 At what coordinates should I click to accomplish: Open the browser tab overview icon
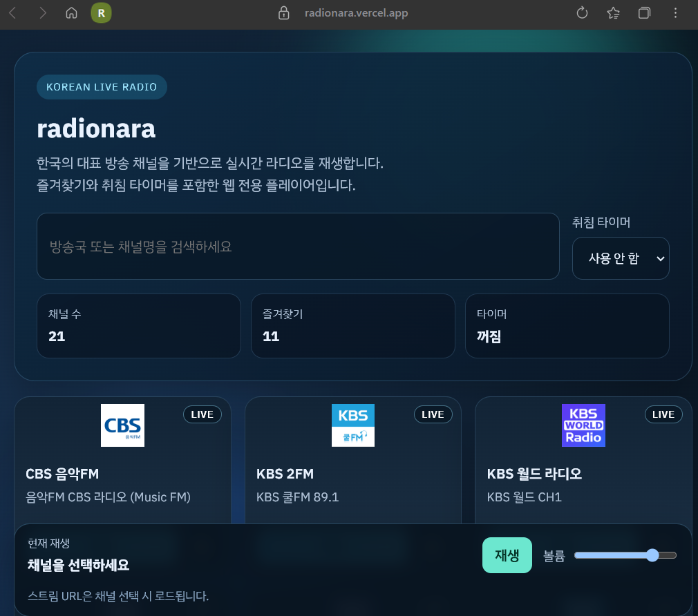coord(644,12)
